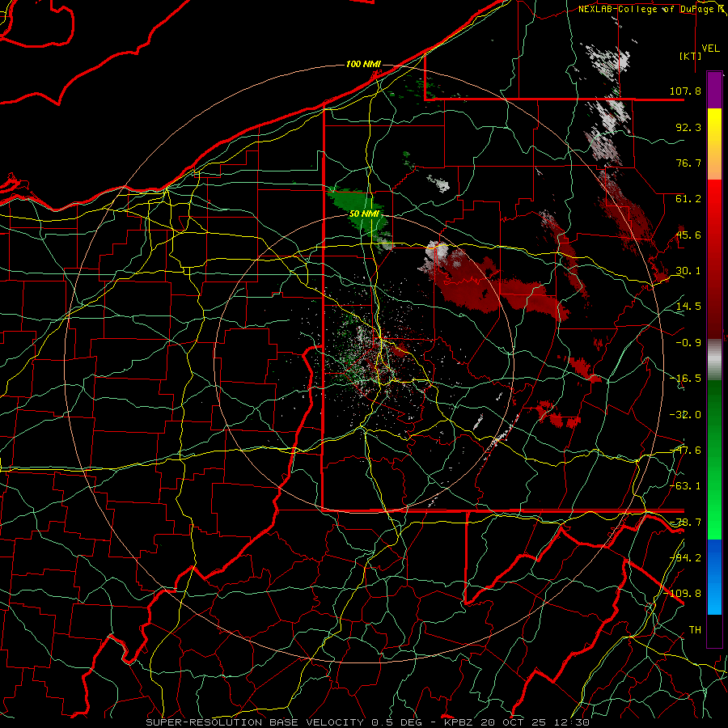Click the -16.5 velocity scale value

[687, 379]
